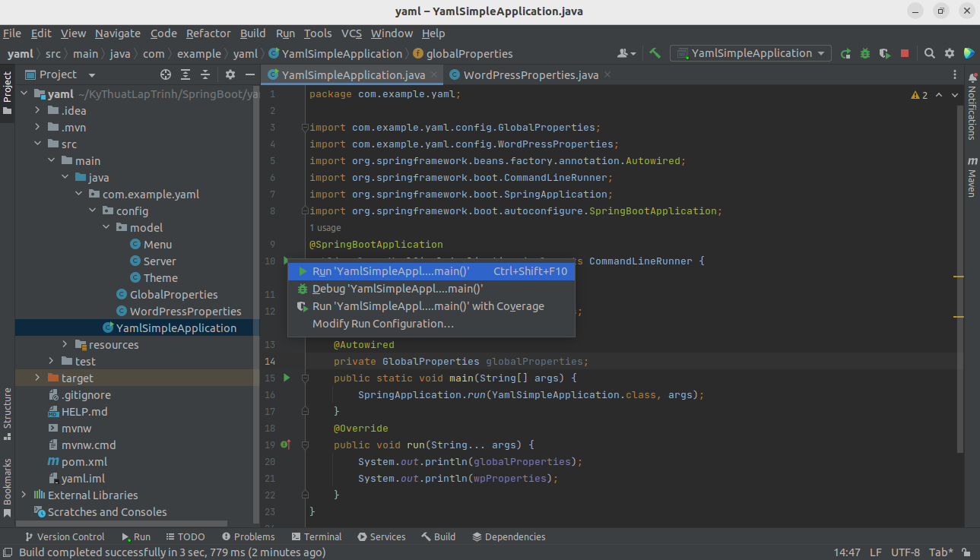Open the VCS menu
980x560 pixels.
coord(351,33)
